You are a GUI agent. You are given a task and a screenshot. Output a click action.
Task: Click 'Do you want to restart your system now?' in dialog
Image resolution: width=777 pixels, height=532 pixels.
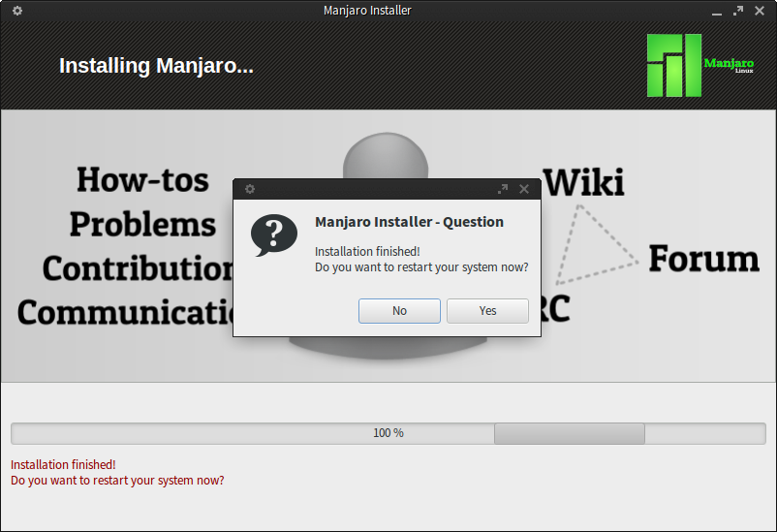(421, 267)
